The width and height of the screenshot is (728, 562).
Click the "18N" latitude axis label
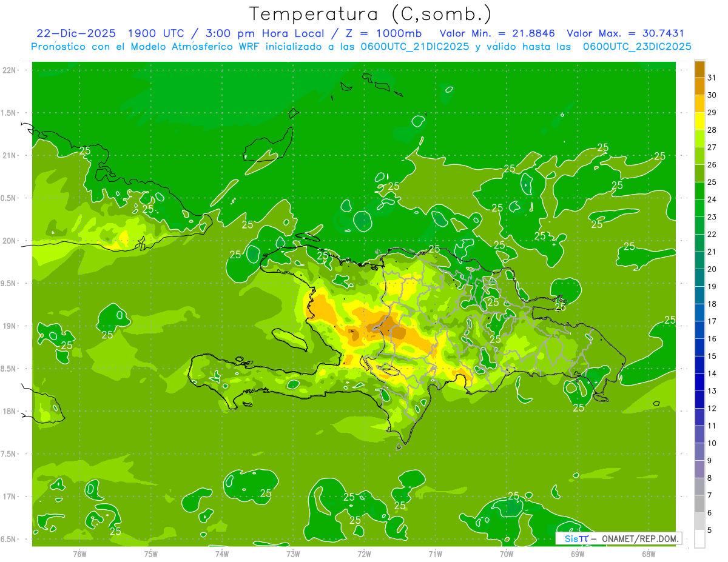[9, 412]
